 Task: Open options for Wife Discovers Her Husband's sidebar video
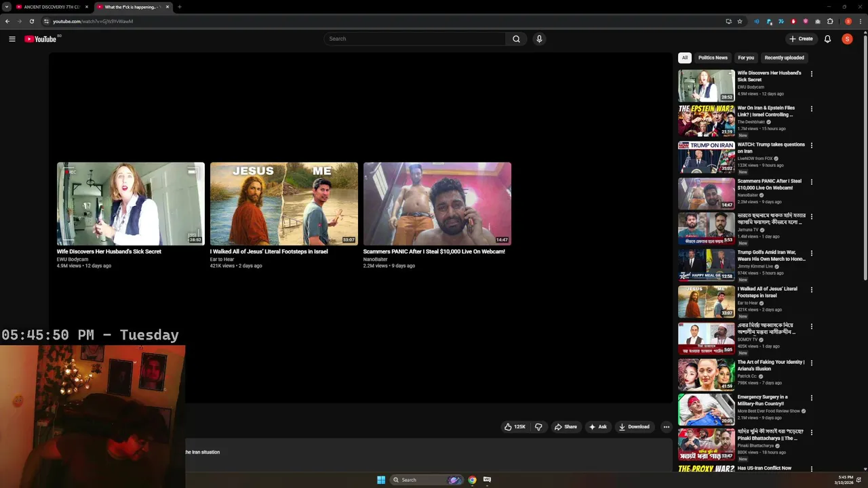coord(812,74)
